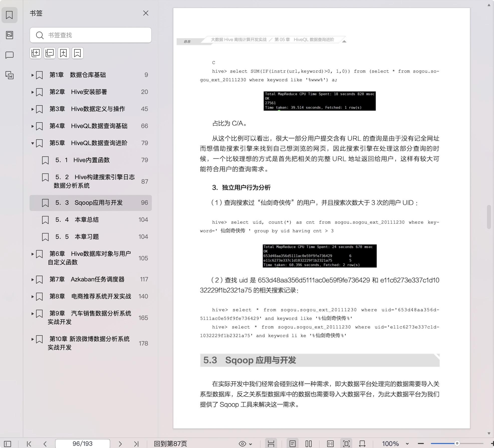Viewport: 494px width, 448px height.
Task: Click the scroll-down arrow of document
Action: pos(489,433)
